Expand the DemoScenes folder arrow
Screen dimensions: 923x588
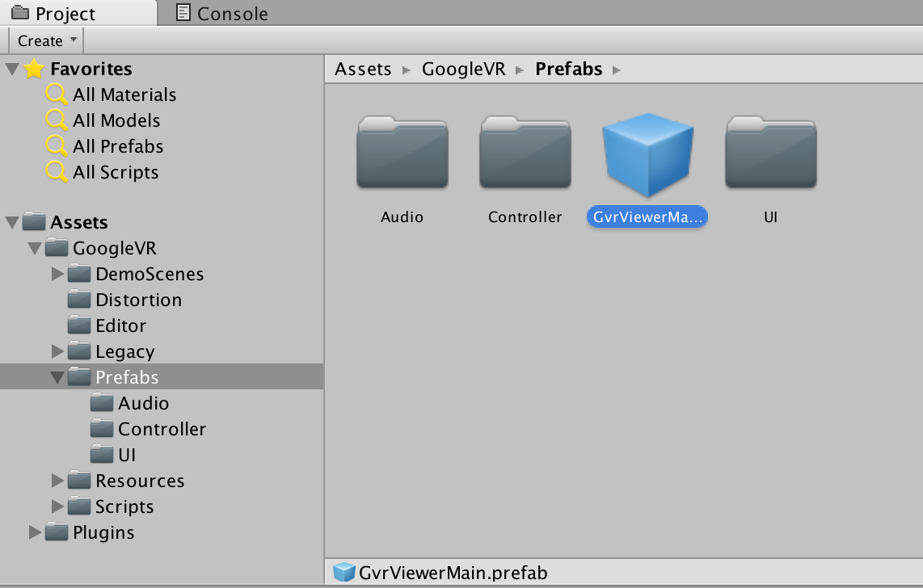(57, 274)
